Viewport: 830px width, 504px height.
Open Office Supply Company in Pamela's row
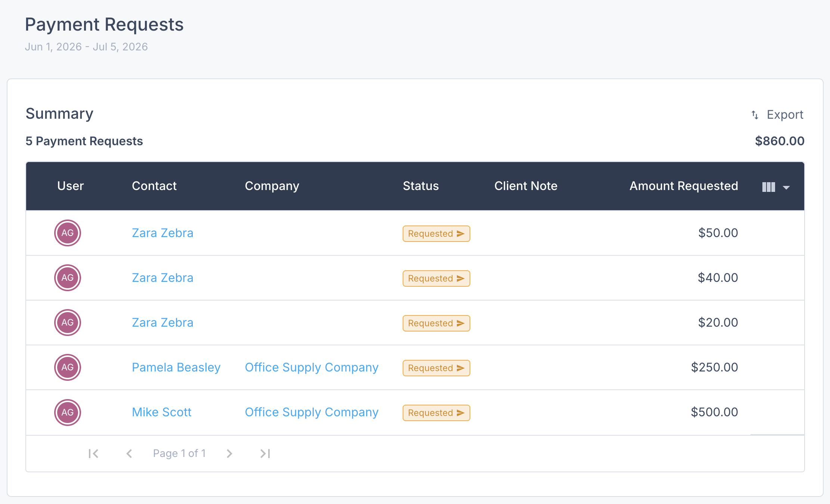click(312, 367)
